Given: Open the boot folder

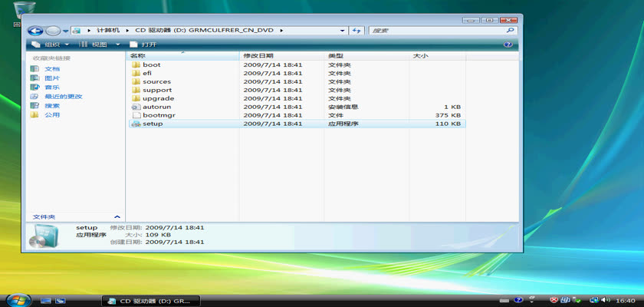Looking at the screenshot, I should click(x=151, y=64).
